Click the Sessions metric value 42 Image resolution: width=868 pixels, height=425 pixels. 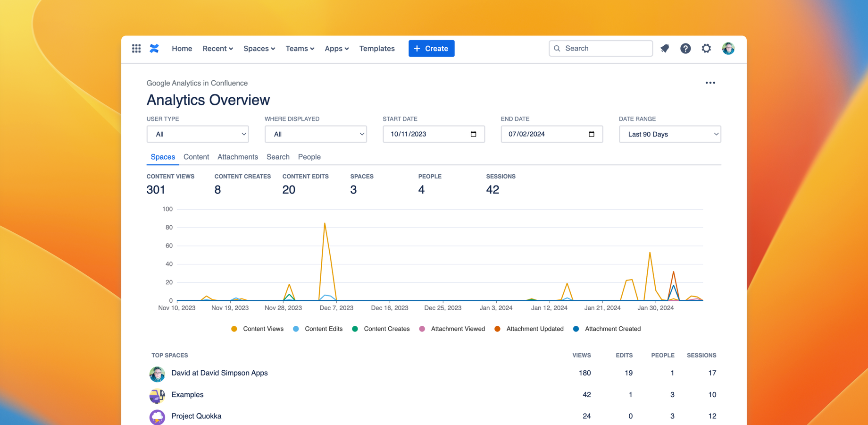pyautogui.click(x=492, y=189)
